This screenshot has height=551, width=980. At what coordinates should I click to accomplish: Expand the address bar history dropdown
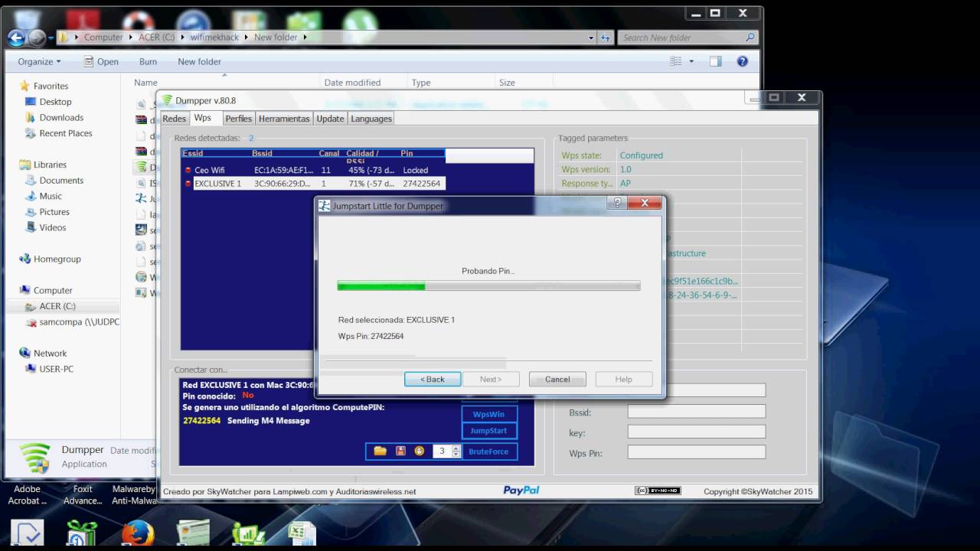(x=591, y=37)
